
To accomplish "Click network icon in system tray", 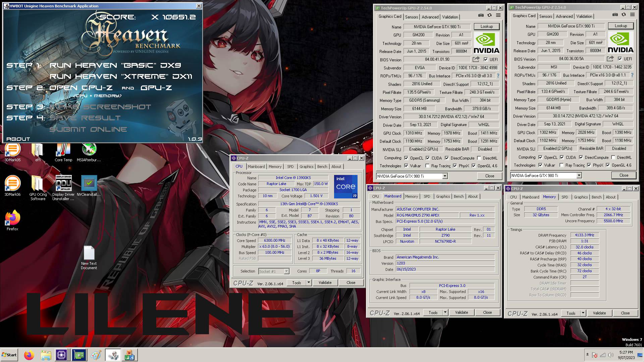I will 602,355.
